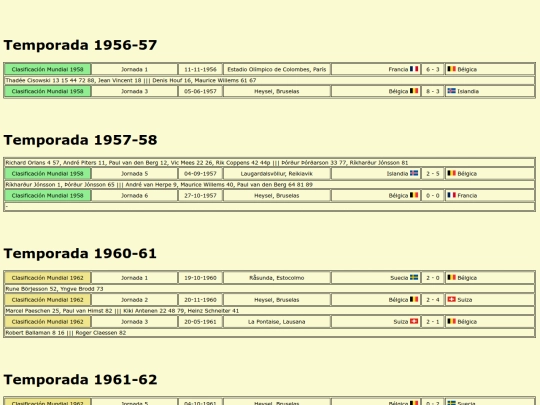Image resolution: width=540 pixels, height=405 pixels.
Task: Click 'Heysel, Bruselas' venue in 27-10-1957 row
Action: pyautogui.click(x=277, y=196)
